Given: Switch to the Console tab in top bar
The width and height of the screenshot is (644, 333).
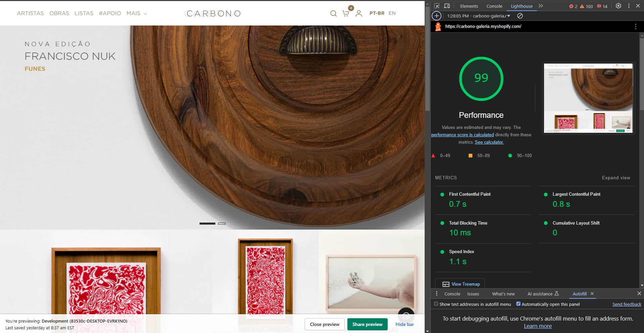Looking at the screenshot, I should 494,6.
